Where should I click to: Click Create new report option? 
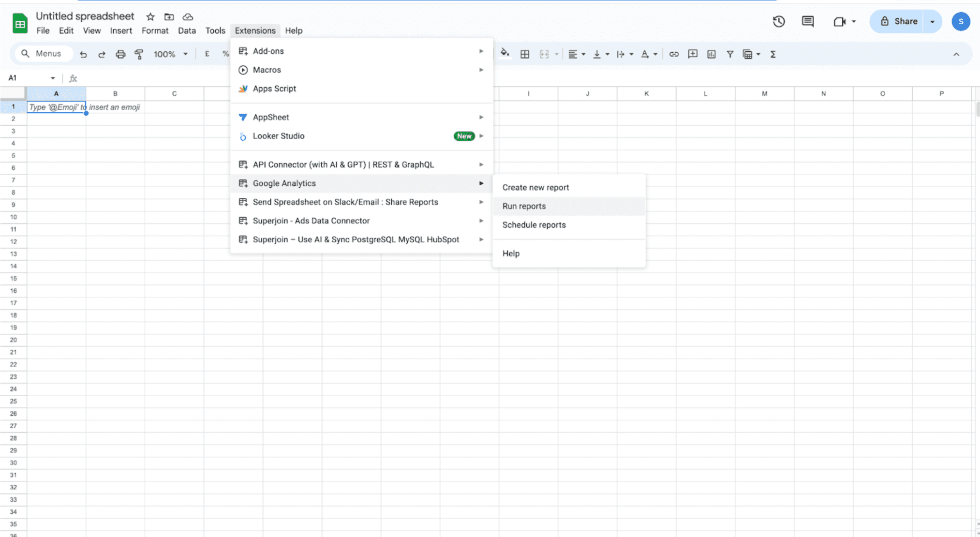pyautogui.click(x=535, y=187)
